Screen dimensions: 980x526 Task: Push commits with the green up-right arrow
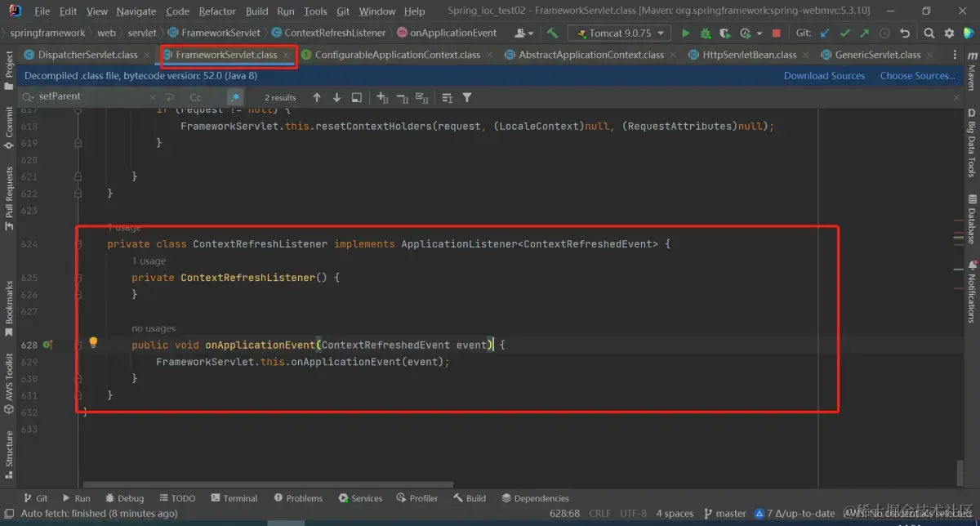[864, 33]
